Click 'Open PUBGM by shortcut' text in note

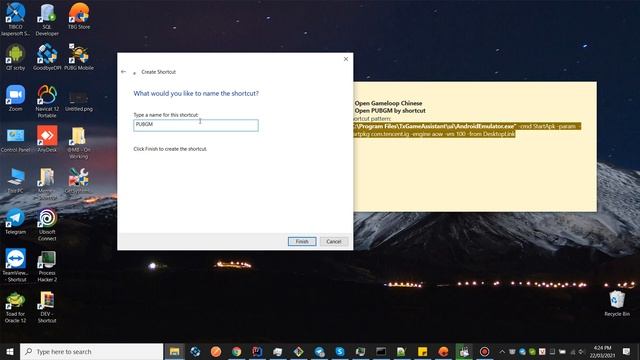coord(390,111)
